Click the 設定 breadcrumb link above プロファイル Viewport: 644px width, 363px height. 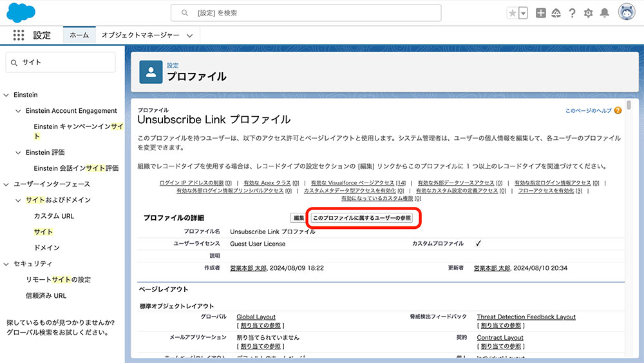pos(173,65)
